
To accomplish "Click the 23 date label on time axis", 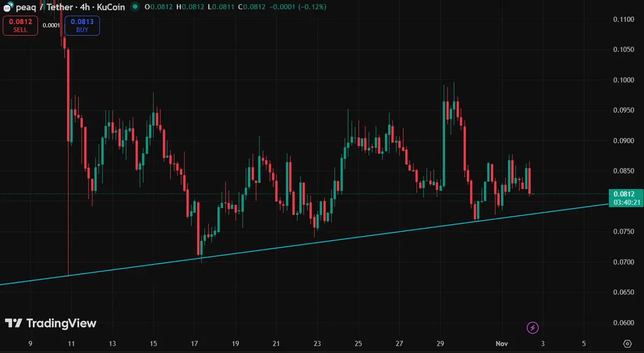I will (318, 343).
